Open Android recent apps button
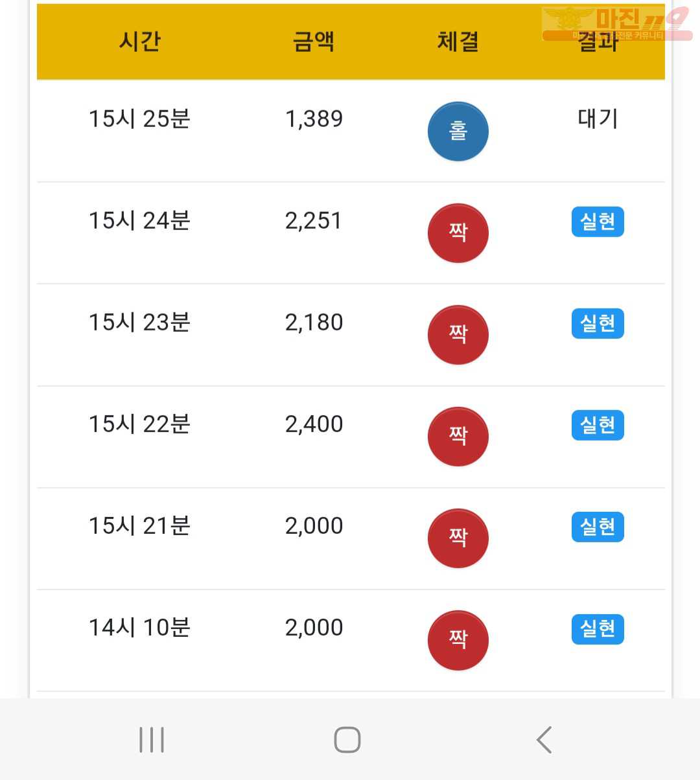Screen dimensions: 700x780 coord(152,739)
